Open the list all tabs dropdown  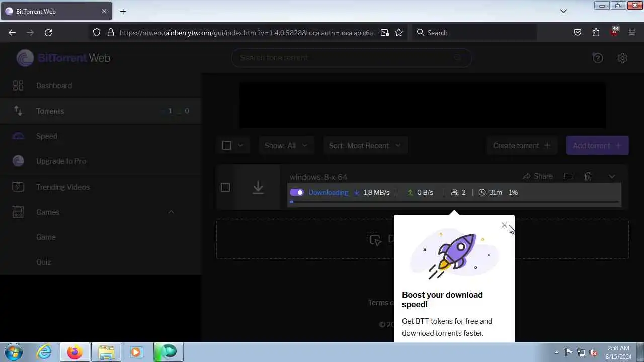click(563, 11)
